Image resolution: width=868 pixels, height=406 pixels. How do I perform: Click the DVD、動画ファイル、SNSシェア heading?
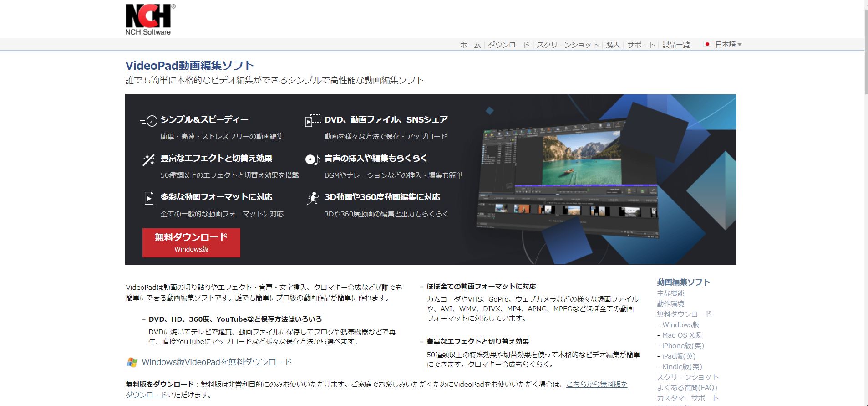pyautogui.click(x=386, y=119)
